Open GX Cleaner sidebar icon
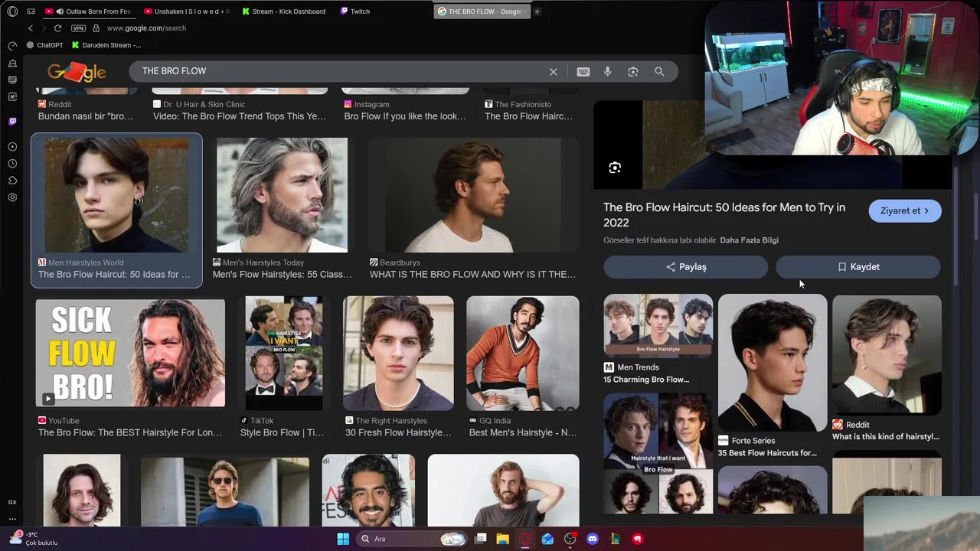Image resolution: width=980 pixels, height=551 pixels. pos(12,63)
